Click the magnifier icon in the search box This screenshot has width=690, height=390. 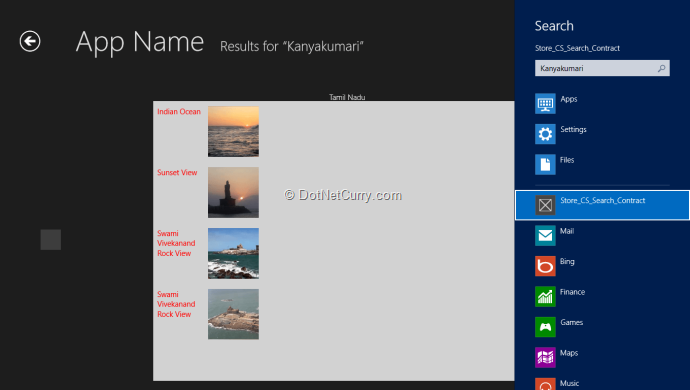(x=661, y=68)
